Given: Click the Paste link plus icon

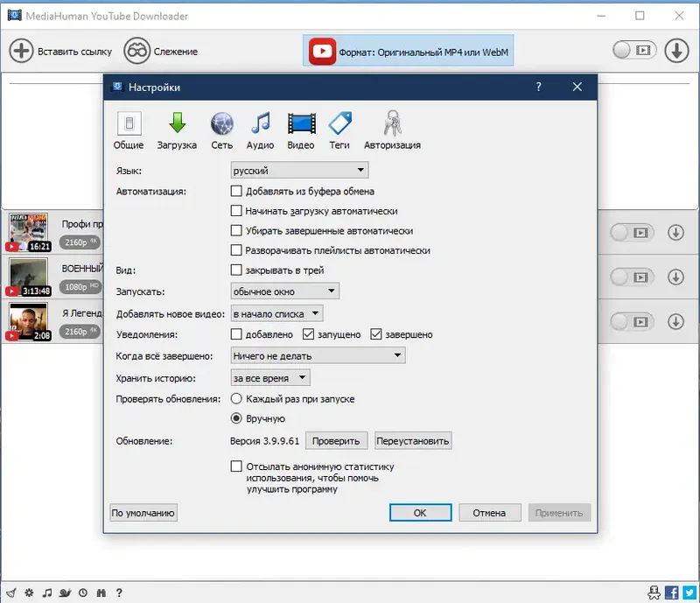Looking at the screenshot, I should (21, 51).
